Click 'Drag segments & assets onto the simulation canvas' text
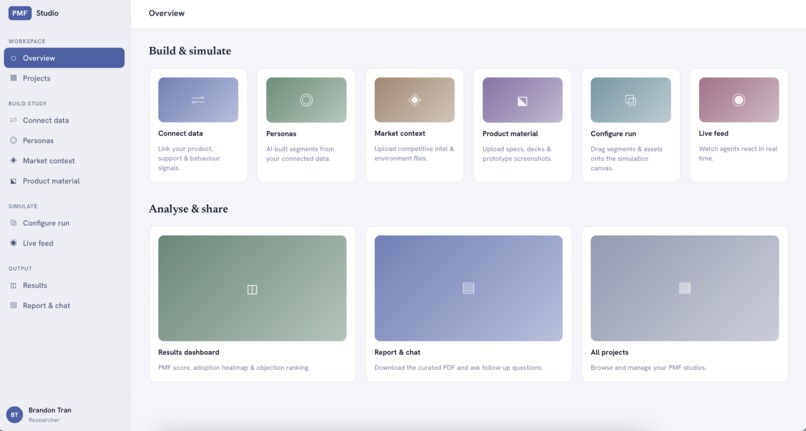This screenshot has width=806, height=431. click(627, 158)
